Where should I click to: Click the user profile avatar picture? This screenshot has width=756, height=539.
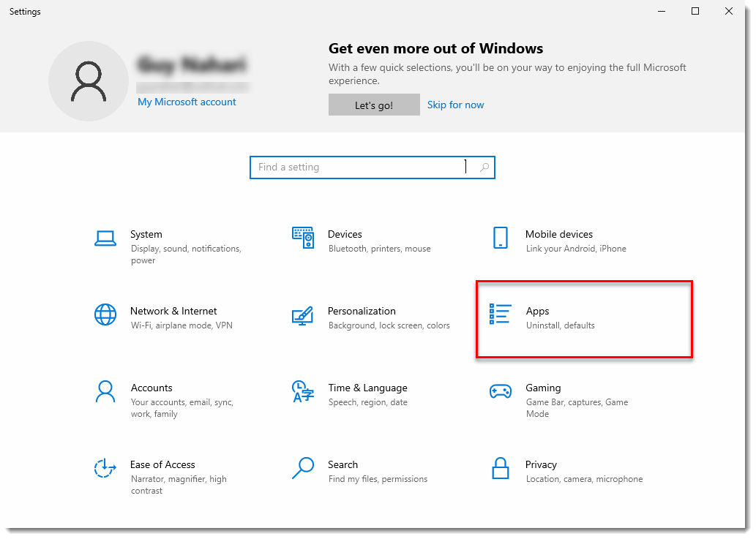tap(89, 81)
